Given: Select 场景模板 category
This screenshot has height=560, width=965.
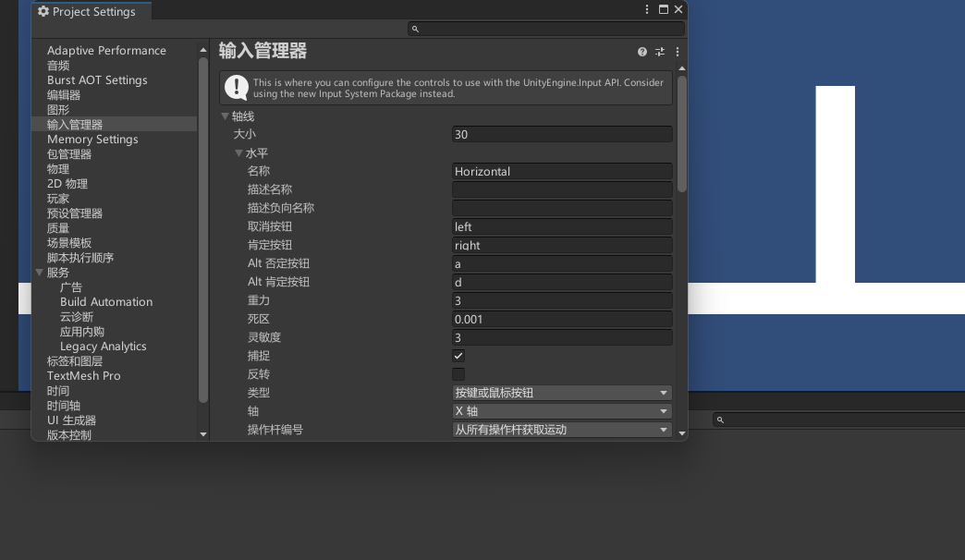Looking at the screenshot, I should pos(69,242).
